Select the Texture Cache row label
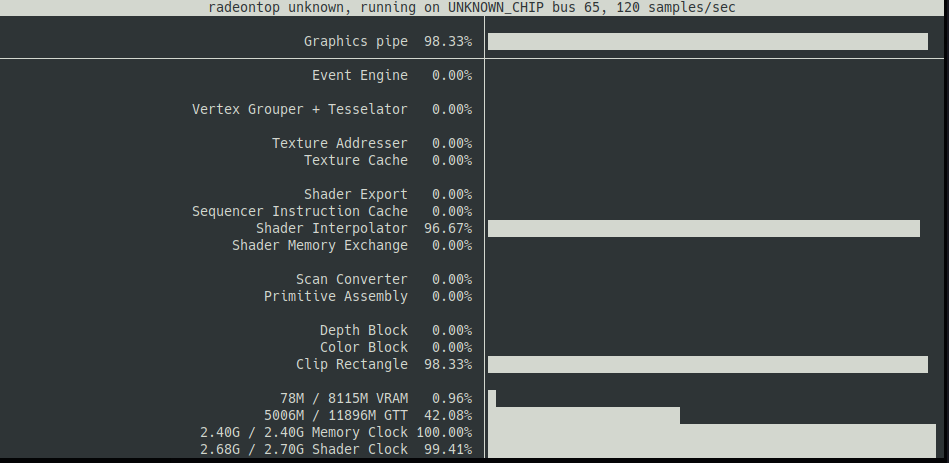Screen dimensions: 949x463 pos(355,160)
